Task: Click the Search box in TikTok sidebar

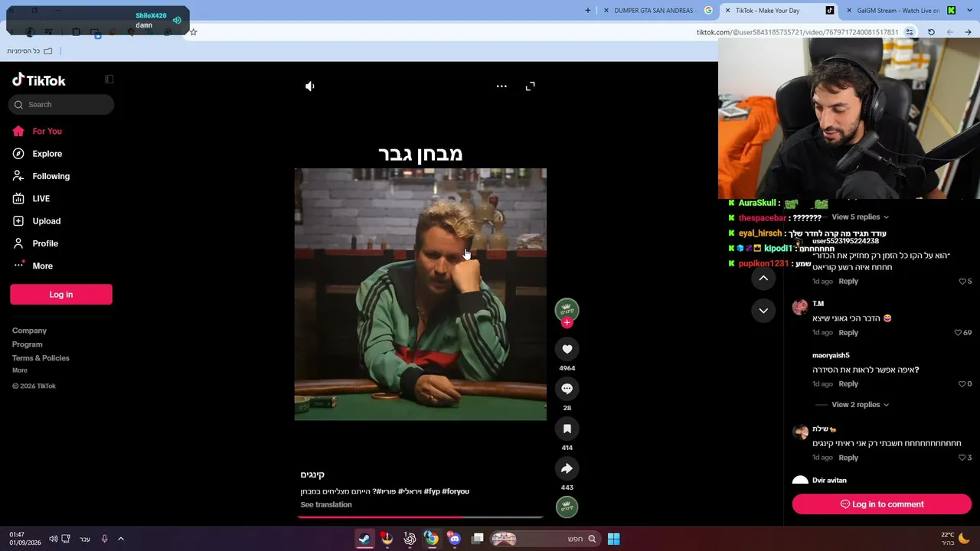Action: click(x=61, y=105)
